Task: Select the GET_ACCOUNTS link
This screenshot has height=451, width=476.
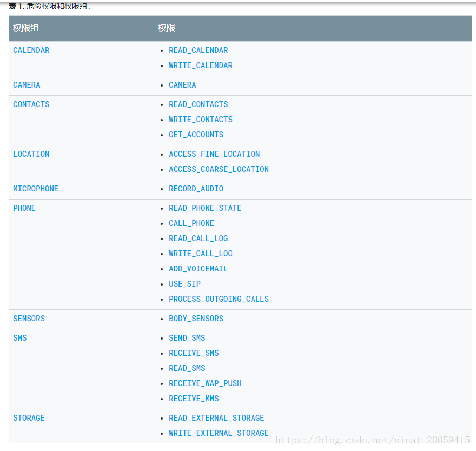Action: [196, 135]
